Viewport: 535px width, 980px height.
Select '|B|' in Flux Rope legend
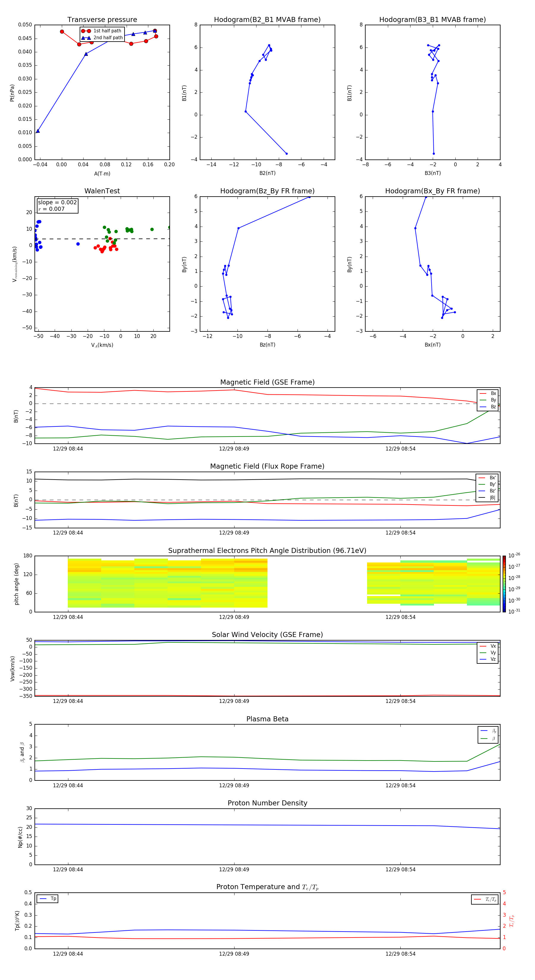point(487,498)
